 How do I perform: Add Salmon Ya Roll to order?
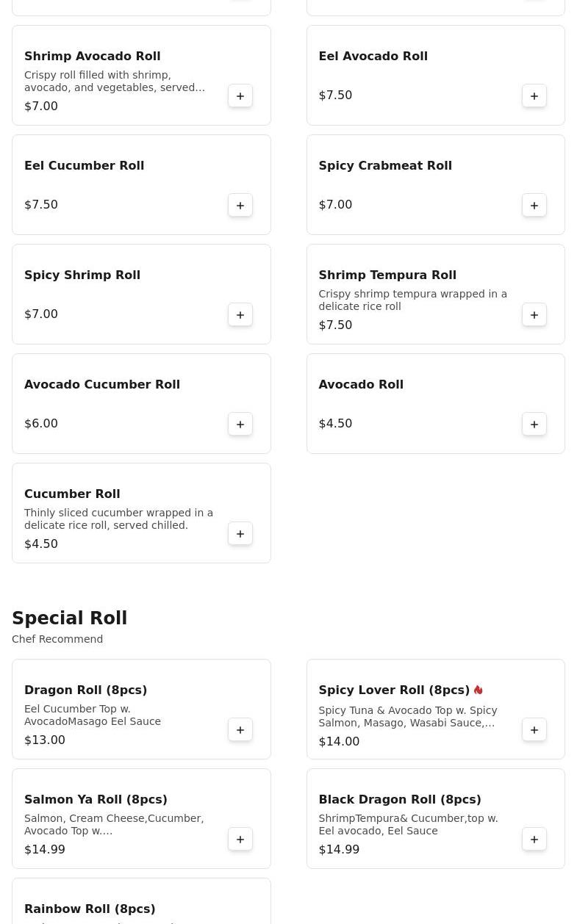click(240, 840)
